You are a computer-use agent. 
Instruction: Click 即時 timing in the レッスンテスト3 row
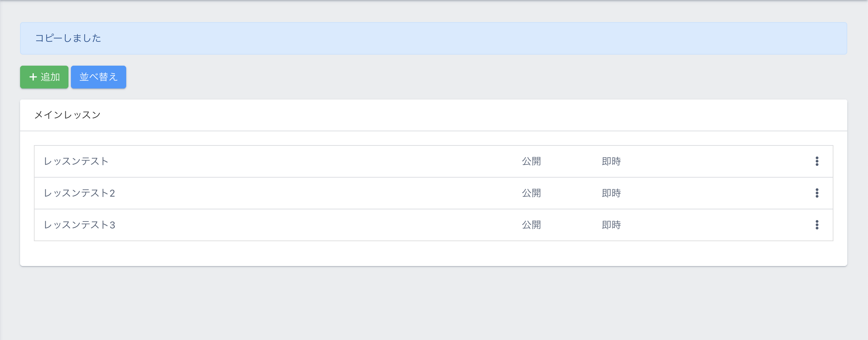click(611, 225)
